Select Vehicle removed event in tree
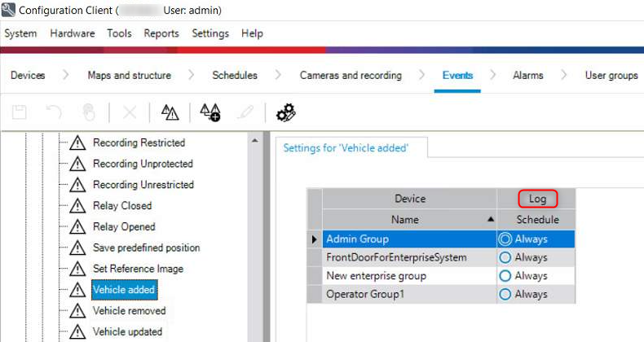Screen dimensions: 644x342 click(129, 310)
